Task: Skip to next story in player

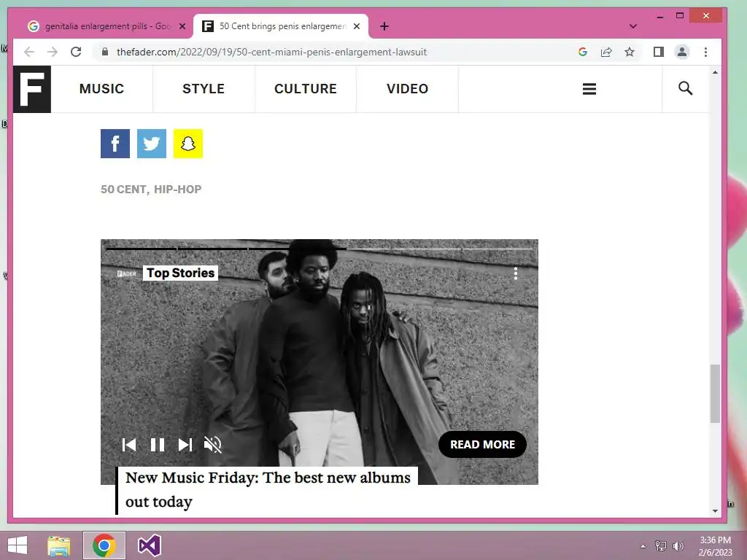Action: pos(185,445)
